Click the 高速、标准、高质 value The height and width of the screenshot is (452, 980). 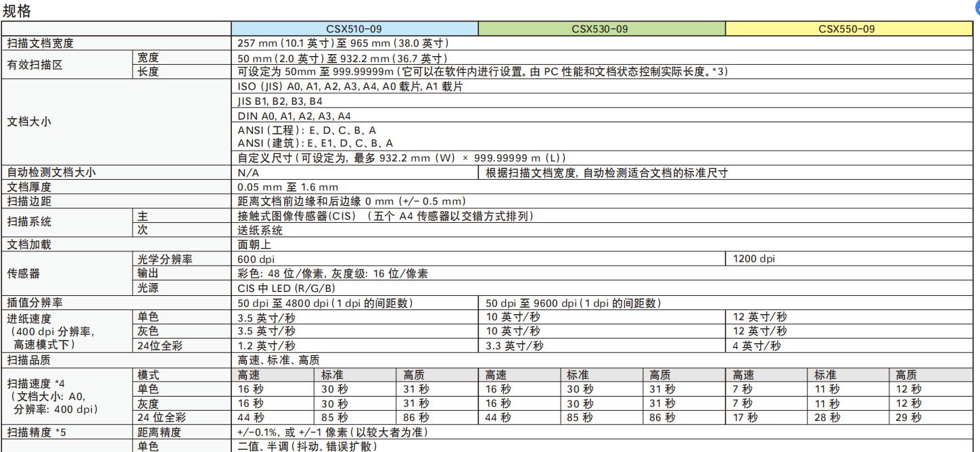tap(279, 360)
